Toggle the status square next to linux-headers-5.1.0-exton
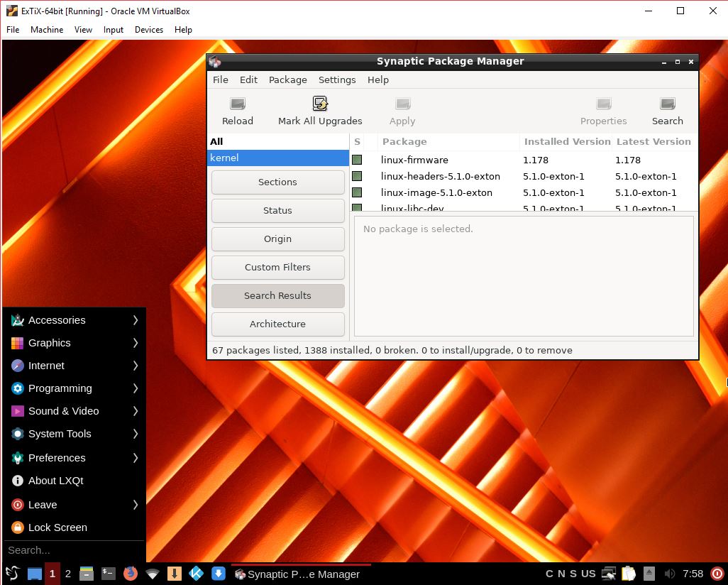Image resolution: width=728 pixels, height=585 pixels. click(x=356, y=176)
